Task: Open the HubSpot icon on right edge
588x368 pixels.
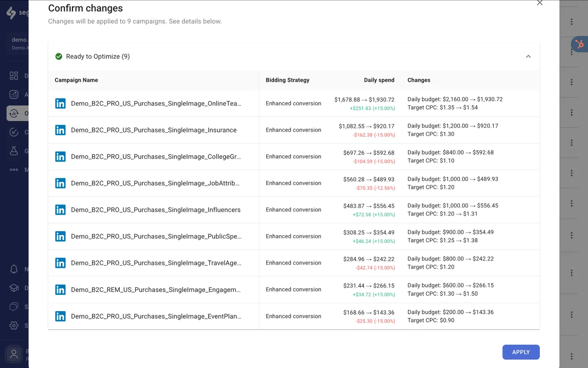Action: click(580, 44)
